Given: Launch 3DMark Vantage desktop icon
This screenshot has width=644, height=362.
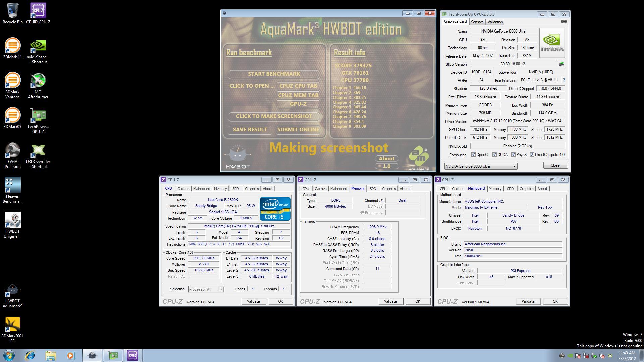Looking at the screenshot, I should [x=12, y=86].
